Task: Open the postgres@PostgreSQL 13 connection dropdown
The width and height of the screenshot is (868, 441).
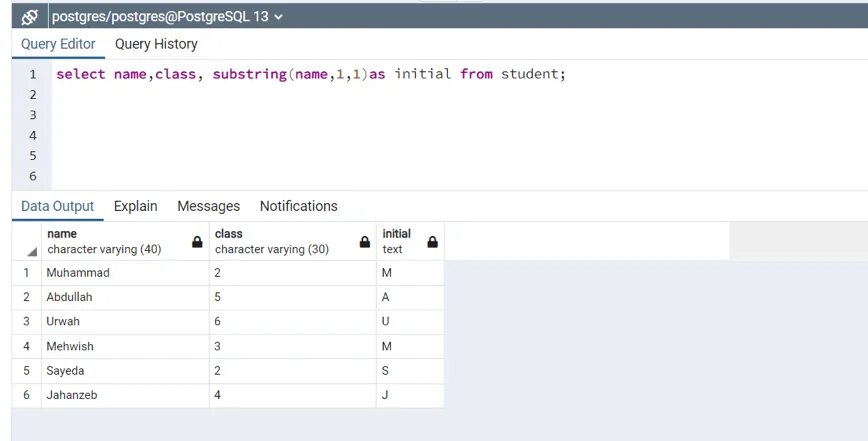Action: coord(167,17)
